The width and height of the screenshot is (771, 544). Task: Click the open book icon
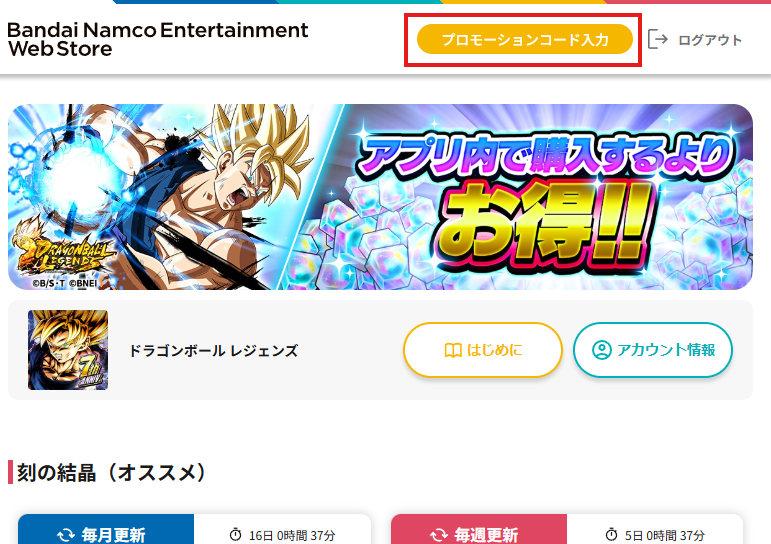(453, 350)
